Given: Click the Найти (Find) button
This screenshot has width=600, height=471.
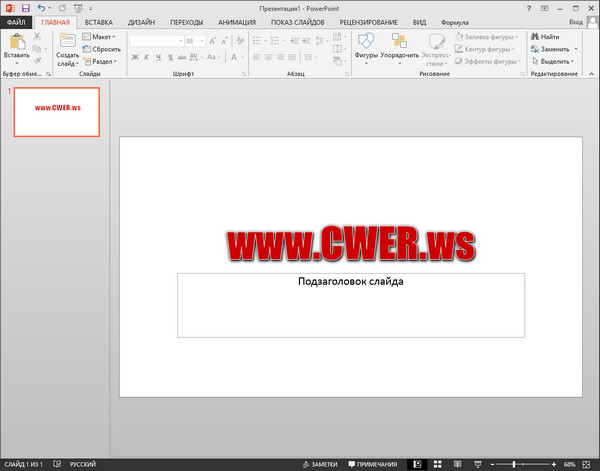Looking at the screenshot, I should (546, 37).
